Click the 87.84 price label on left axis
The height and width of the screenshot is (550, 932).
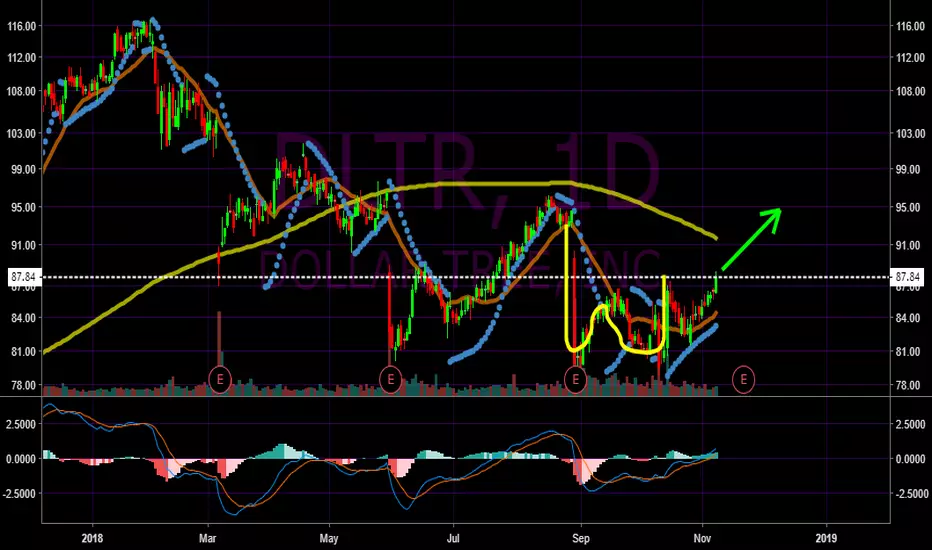[x=23, y=277]
